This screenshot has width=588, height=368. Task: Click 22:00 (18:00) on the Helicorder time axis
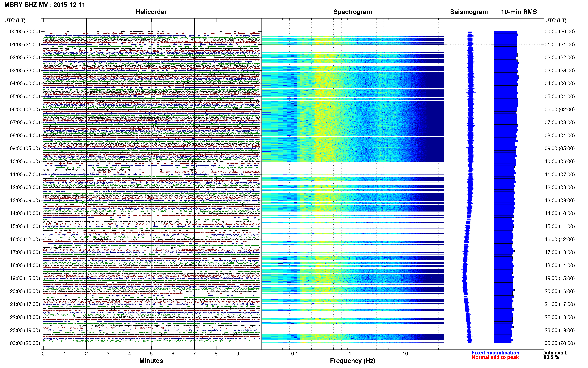click(x=25, y=317)
